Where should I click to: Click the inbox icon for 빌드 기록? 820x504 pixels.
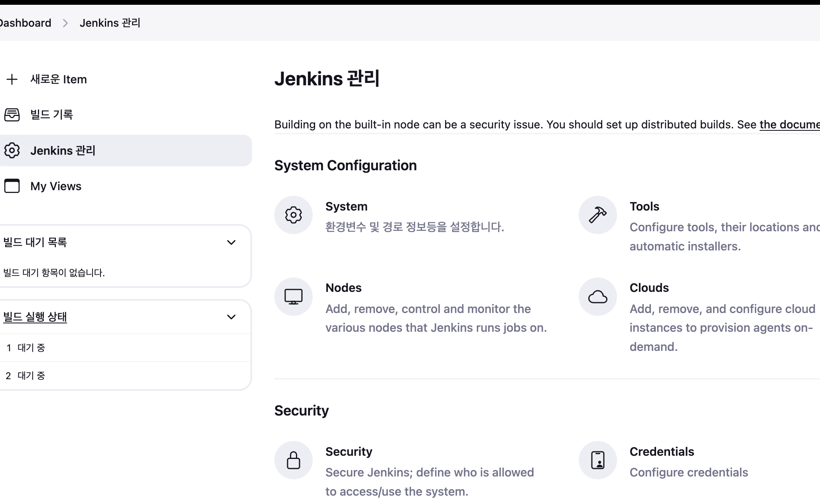pyautogui.click(x=12, y=115)
